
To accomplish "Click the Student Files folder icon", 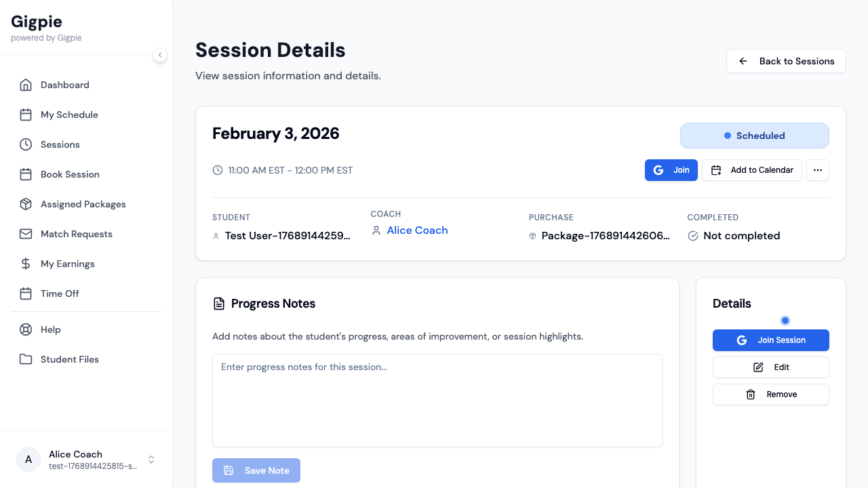I will [x=26, y=359].
